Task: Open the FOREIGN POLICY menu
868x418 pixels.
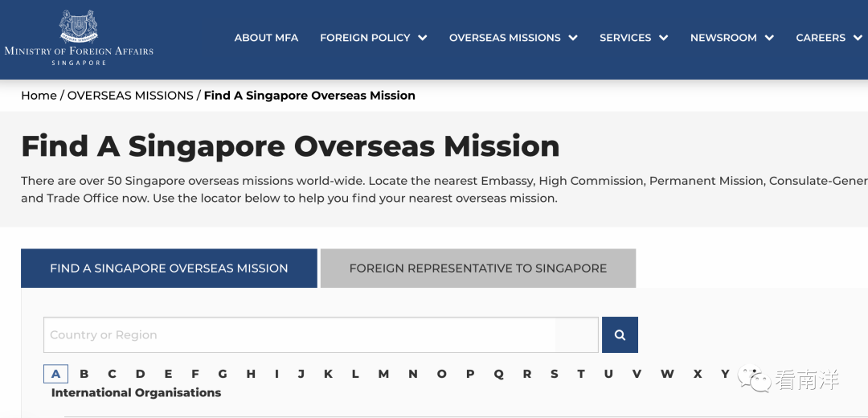Action: coord(366,38)
